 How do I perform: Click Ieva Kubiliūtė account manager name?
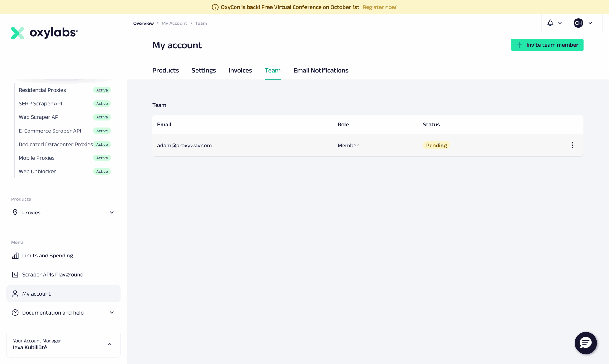pyautogui.click(x=30, y=347)
